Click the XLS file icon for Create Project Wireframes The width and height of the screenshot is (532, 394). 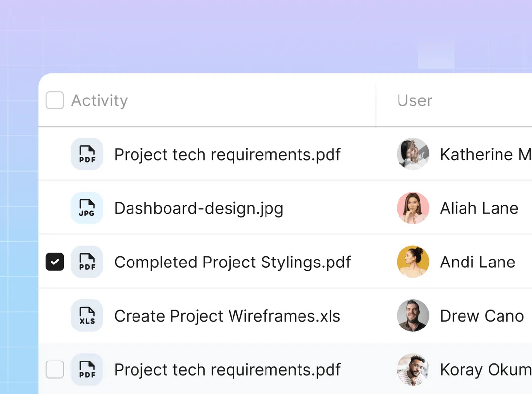pos(87,316)
